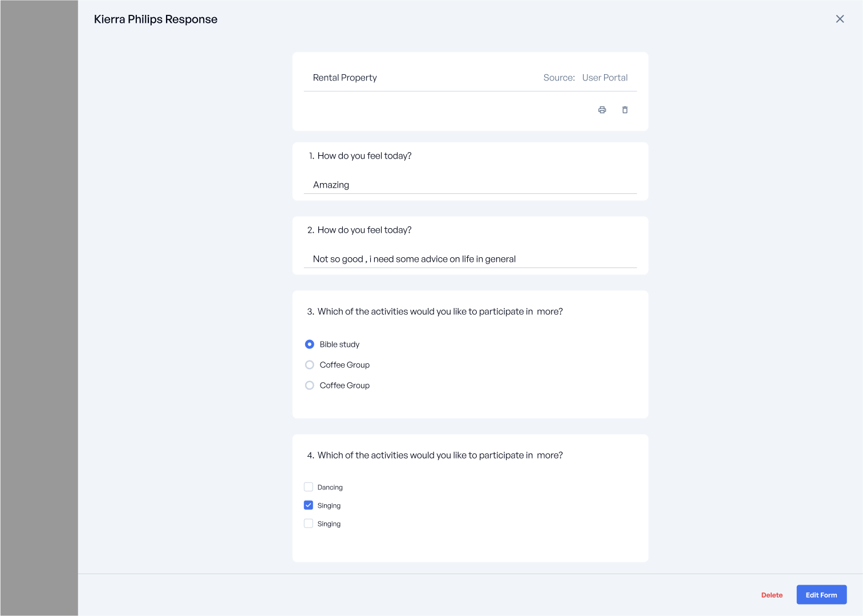Focus the "Not so good" answer field
The image size is (863, 616).
(469, 259)
